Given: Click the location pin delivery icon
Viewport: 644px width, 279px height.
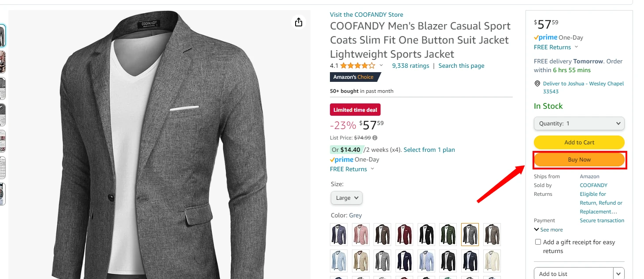Looking at the screenshot, I should click(537, 84).
